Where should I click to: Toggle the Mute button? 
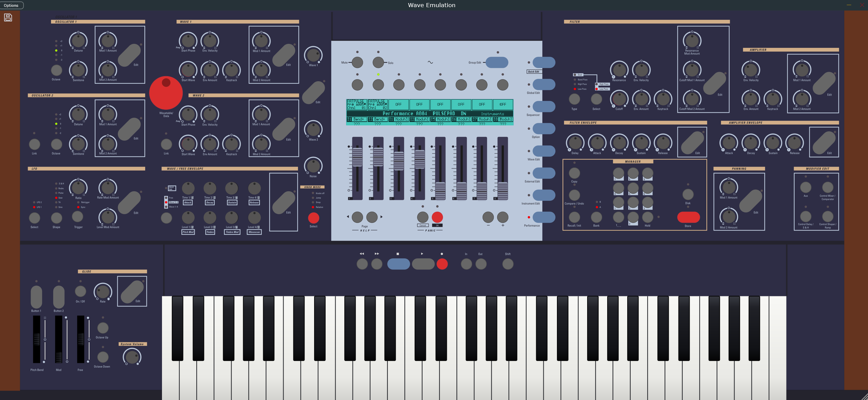point(357,63)
